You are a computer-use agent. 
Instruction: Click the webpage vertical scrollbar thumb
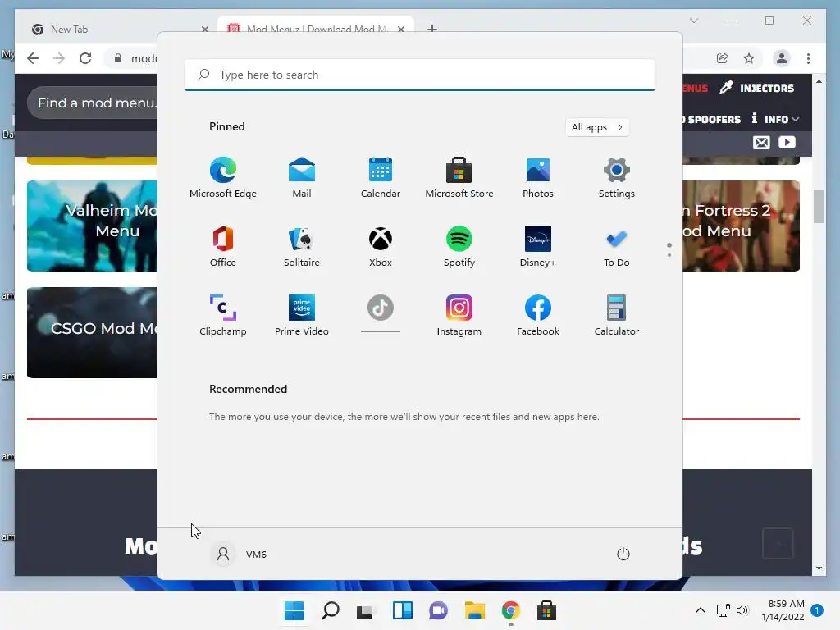pos(819,206)
